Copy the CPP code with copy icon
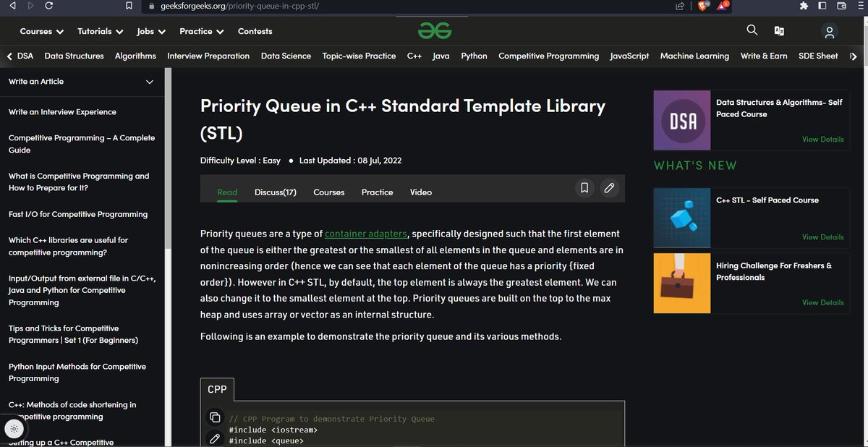 tap(215, 417)
